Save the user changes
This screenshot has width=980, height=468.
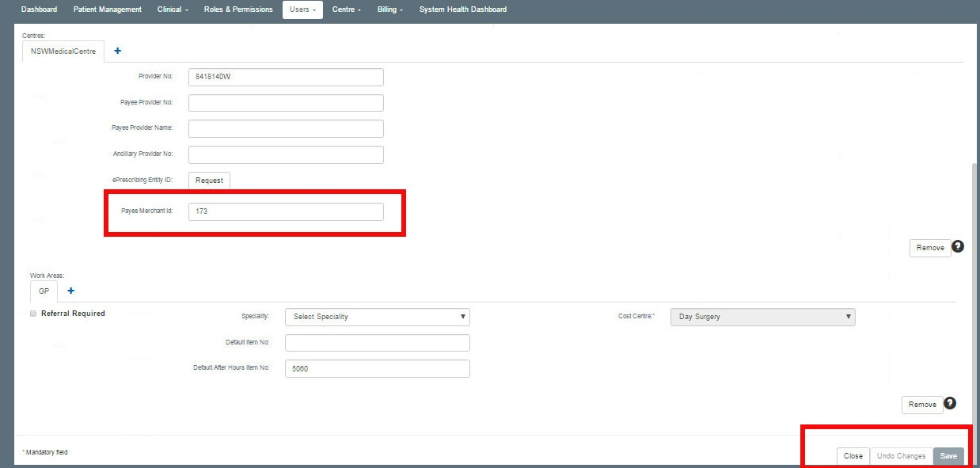pos(949,455)
